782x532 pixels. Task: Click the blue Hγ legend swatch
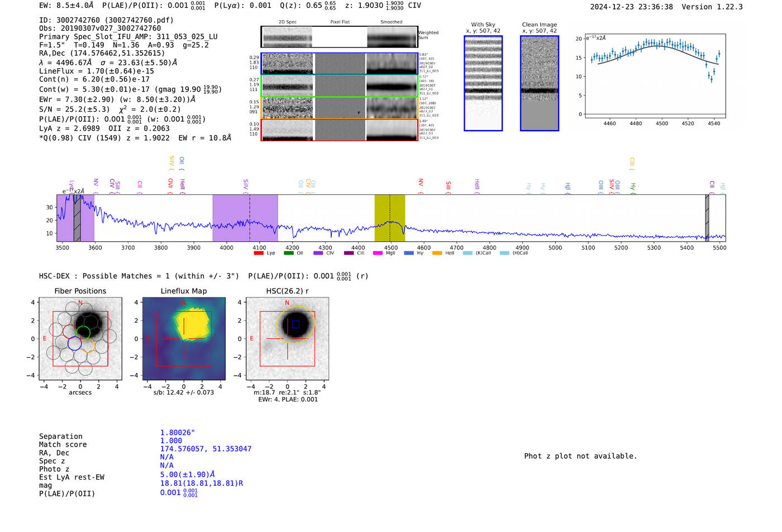(409, 253)
